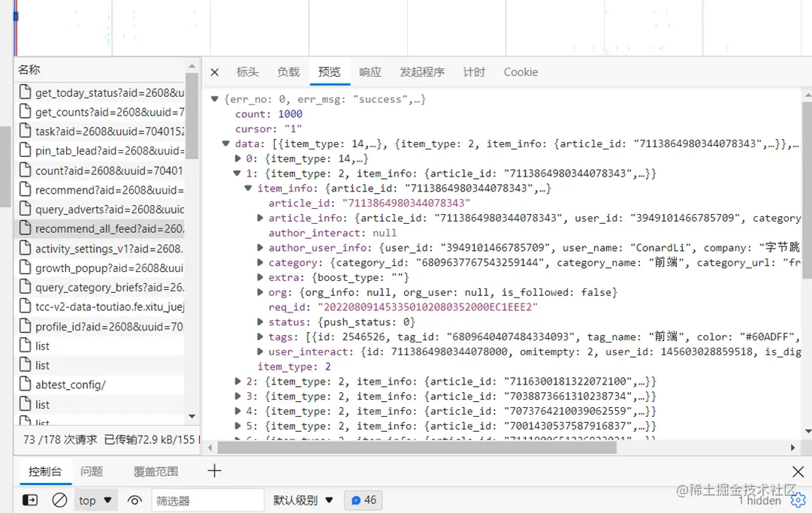This screenshot has width=812, height=513.
Task: Close the request preview panel with X
Action: [214, 72]
